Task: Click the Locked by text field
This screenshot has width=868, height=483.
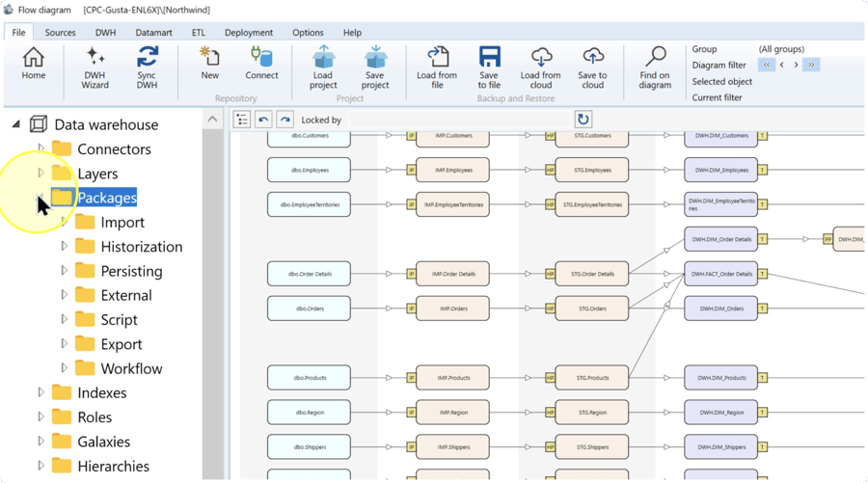Action: pyautogui.click(x=459, y=120)
